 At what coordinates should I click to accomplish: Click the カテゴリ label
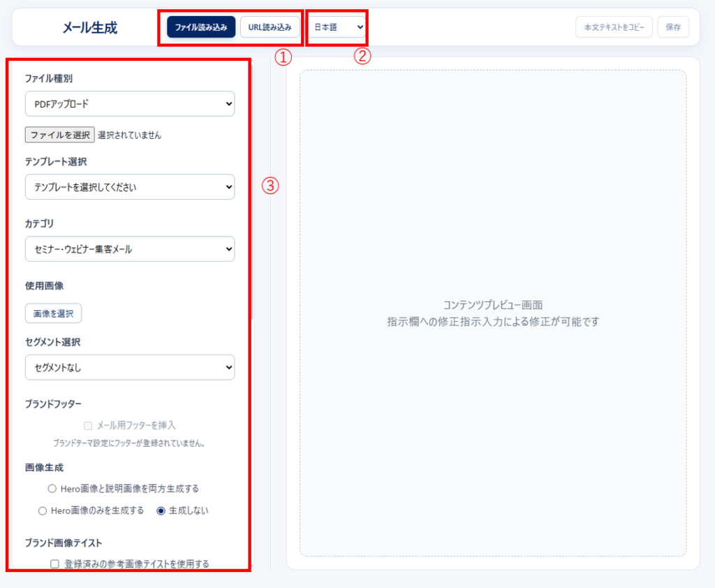(x=39, y=223)
